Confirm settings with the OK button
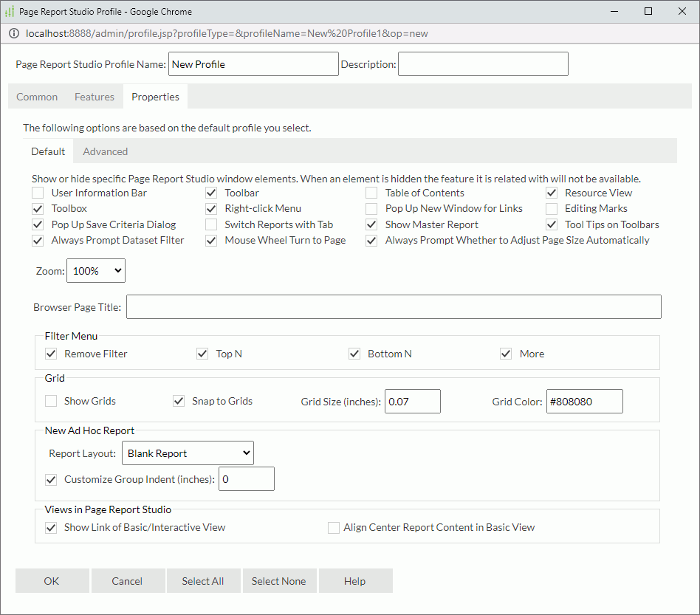700x615 pixels. [x=52, y=580]
